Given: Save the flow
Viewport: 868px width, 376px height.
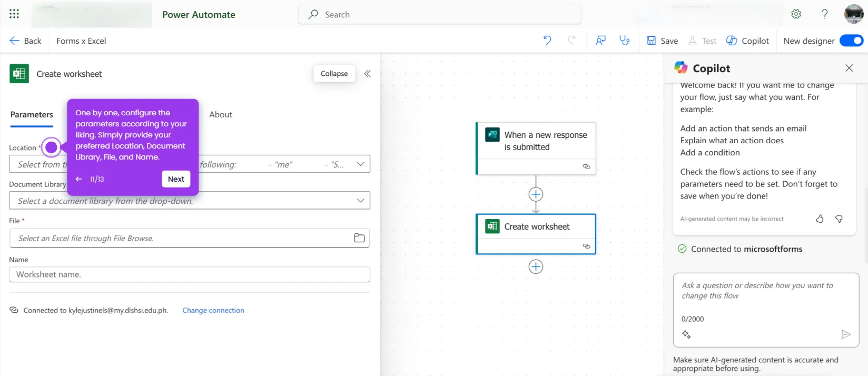Looking at the screenshot, I should click(x=663, y=41).
